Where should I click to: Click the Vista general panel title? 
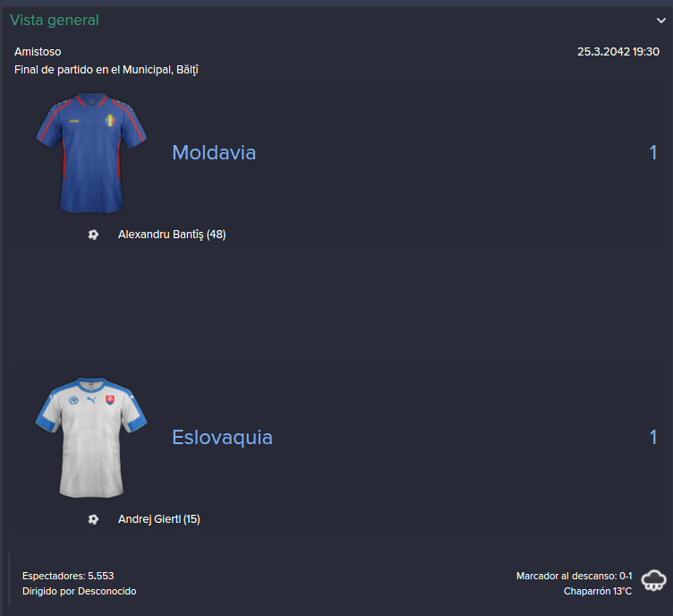[55, 21]
